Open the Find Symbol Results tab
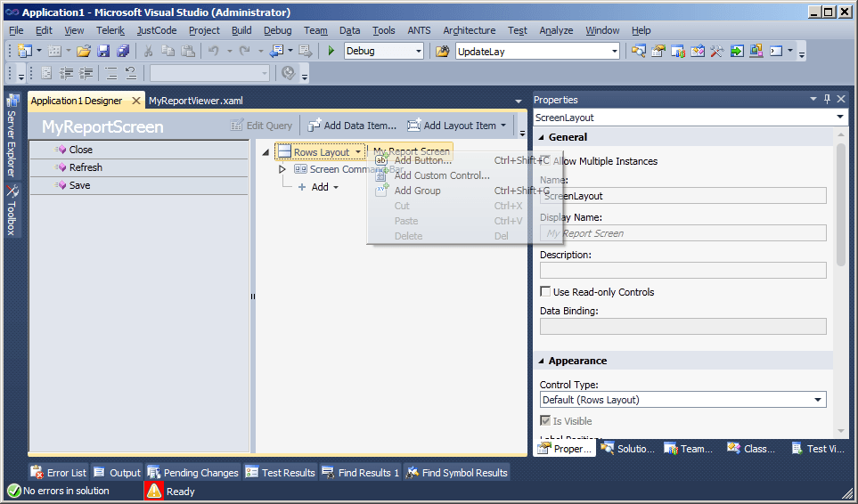The height and width of the screenshot is (504, 858). tap(457, 472)
